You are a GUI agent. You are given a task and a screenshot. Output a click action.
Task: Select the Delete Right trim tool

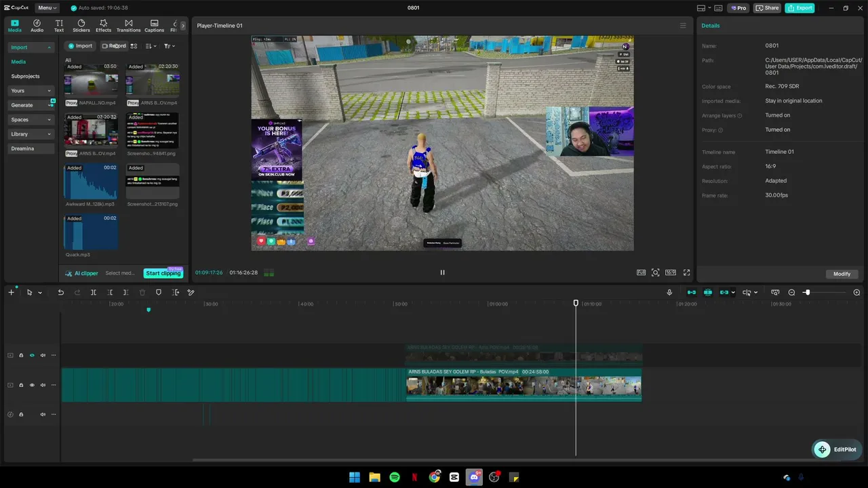tap(126, 292)
